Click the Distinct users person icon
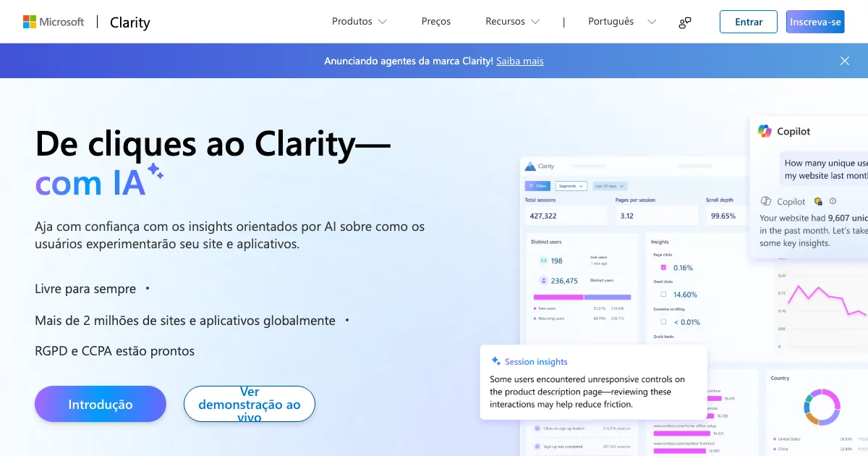The width and height of the screenshot is (868, 456). tap(543, 281)
